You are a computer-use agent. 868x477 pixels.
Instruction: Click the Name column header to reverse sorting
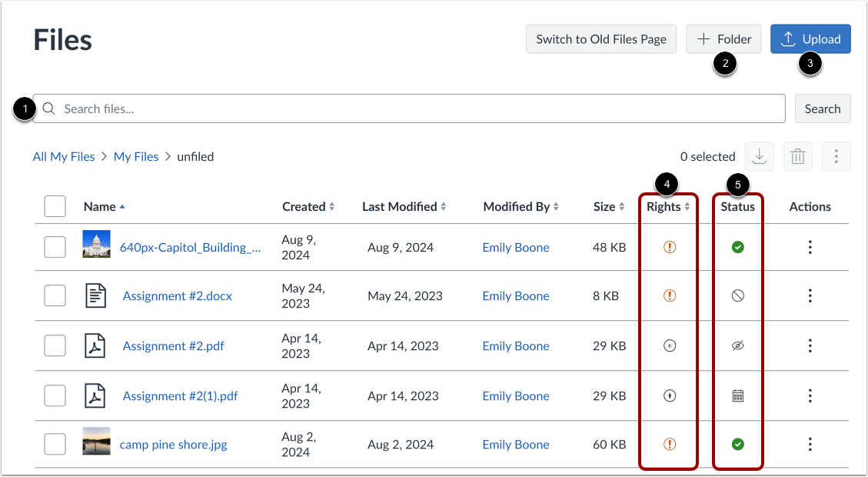click(x=104, y=206)
